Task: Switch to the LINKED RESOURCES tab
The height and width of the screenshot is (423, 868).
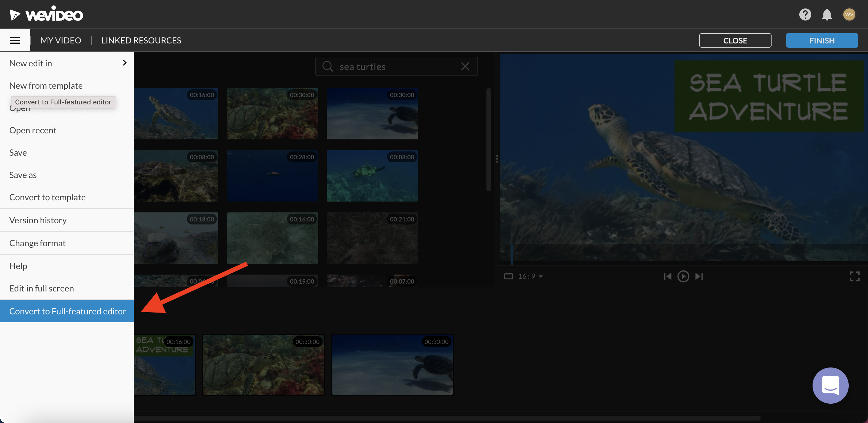Action: [x=141, y=40]
